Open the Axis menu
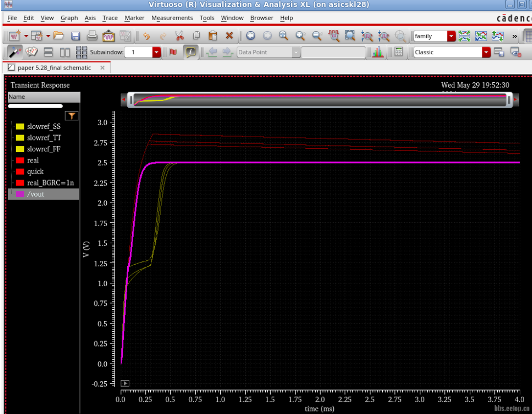The image size is (532, 414). [x=90, y=18]
